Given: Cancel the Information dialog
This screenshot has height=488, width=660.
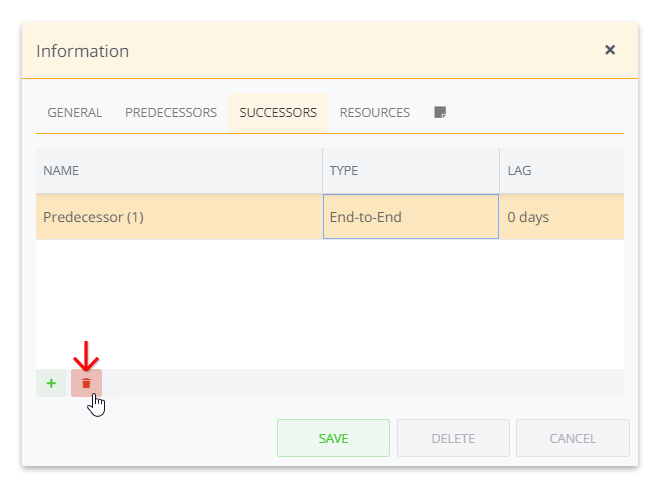Looking at the screenshot, I should click(573, 438).
